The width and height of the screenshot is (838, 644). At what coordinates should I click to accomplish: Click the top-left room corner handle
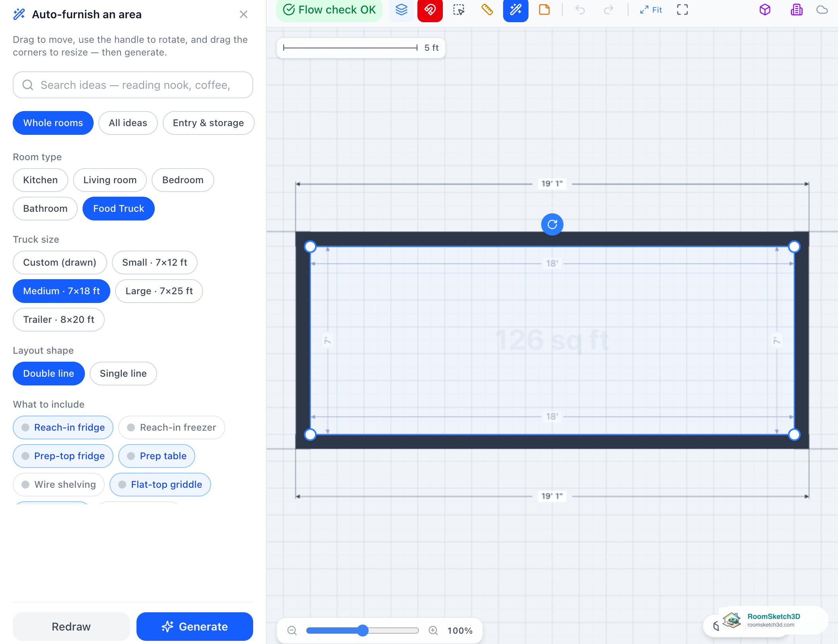(x=310, y=247)
